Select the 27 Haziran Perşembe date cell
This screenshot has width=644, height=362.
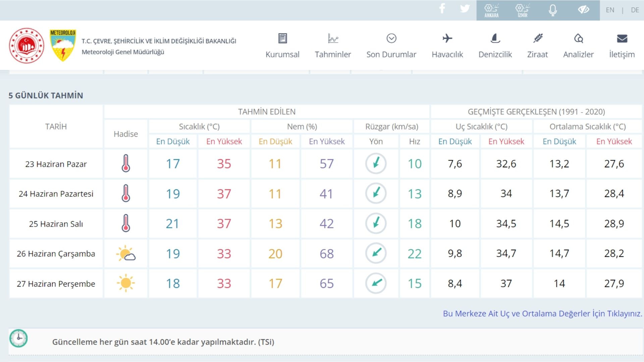(x=56, y=284)
